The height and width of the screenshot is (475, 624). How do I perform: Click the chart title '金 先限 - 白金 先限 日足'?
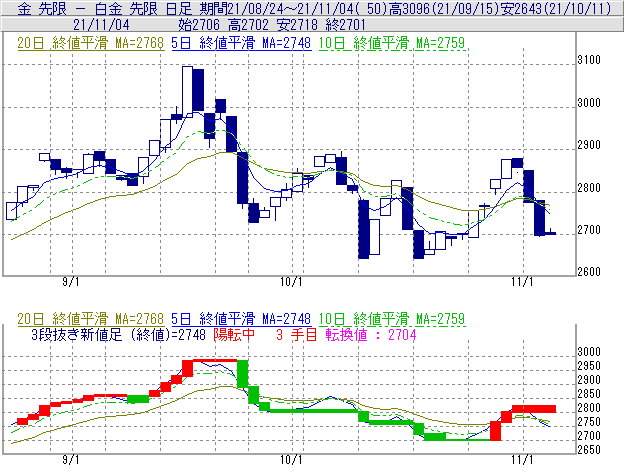coord(104,9)
